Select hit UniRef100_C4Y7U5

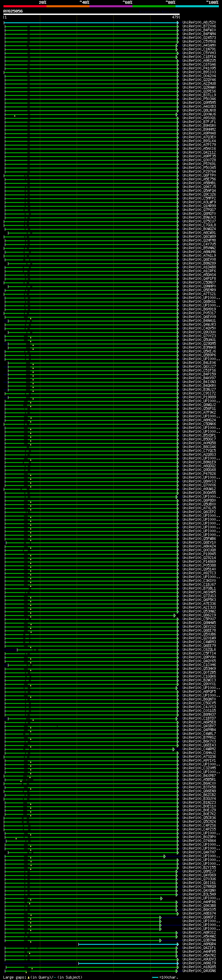pos(199,244)
